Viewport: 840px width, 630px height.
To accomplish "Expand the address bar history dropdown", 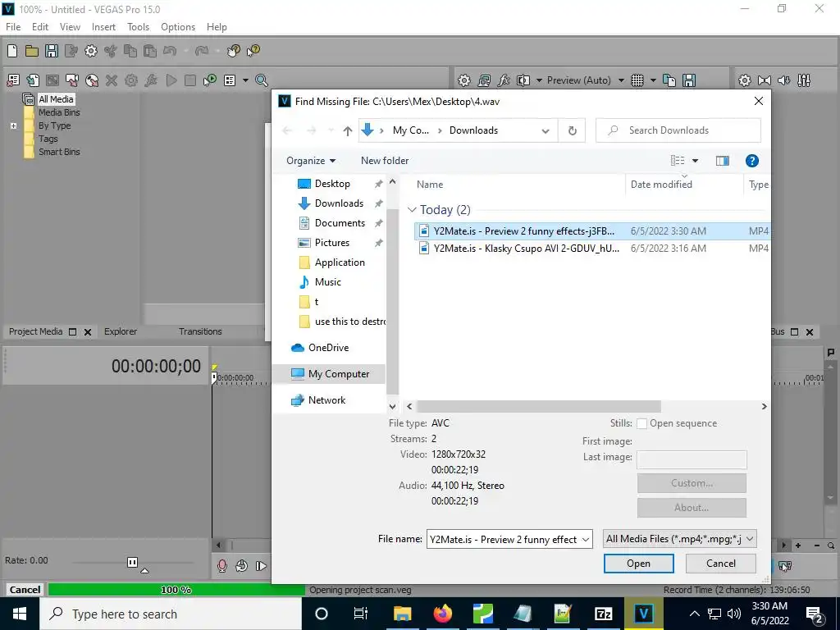I will (546, 130).
